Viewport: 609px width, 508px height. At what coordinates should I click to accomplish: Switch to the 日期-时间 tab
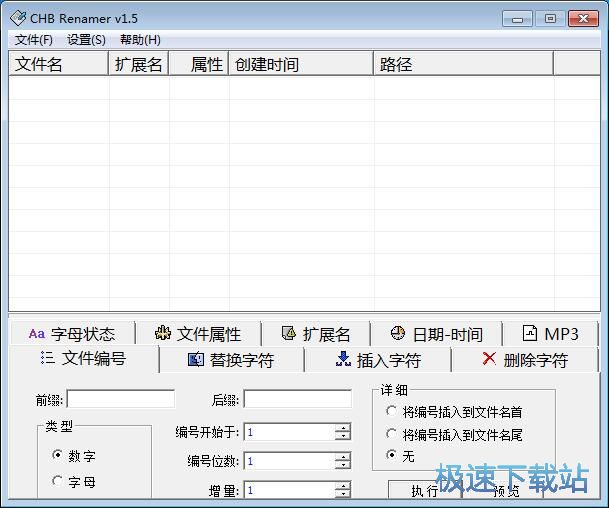(x=437, y=334)
